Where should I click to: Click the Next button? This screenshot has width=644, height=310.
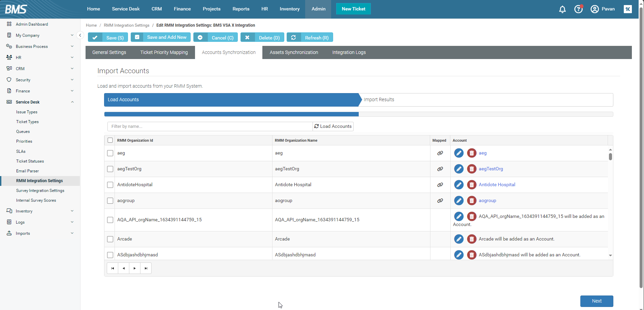pos(597,301)
